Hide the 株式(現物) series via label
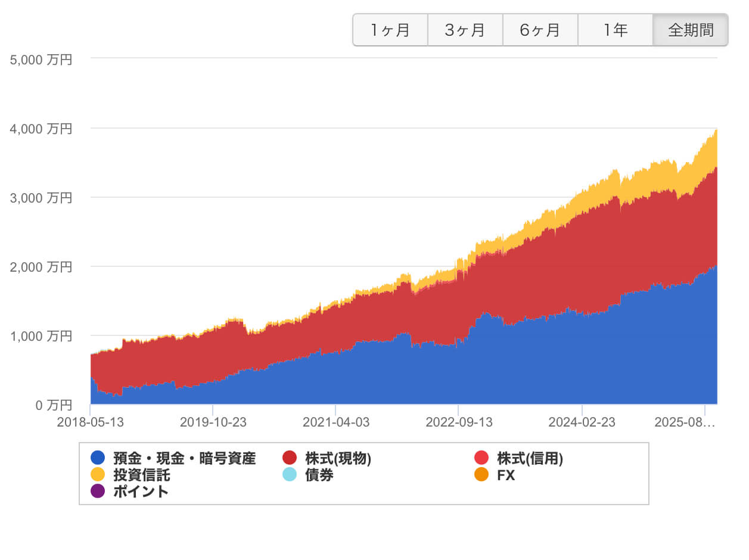The image size is (749, 560). point(338,458)
